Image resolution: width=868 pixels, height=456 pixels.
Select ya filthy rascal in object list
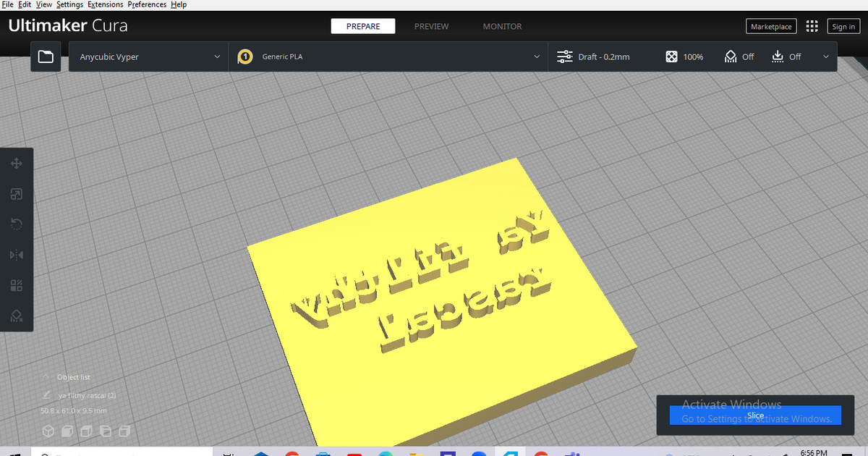point(86,395)
